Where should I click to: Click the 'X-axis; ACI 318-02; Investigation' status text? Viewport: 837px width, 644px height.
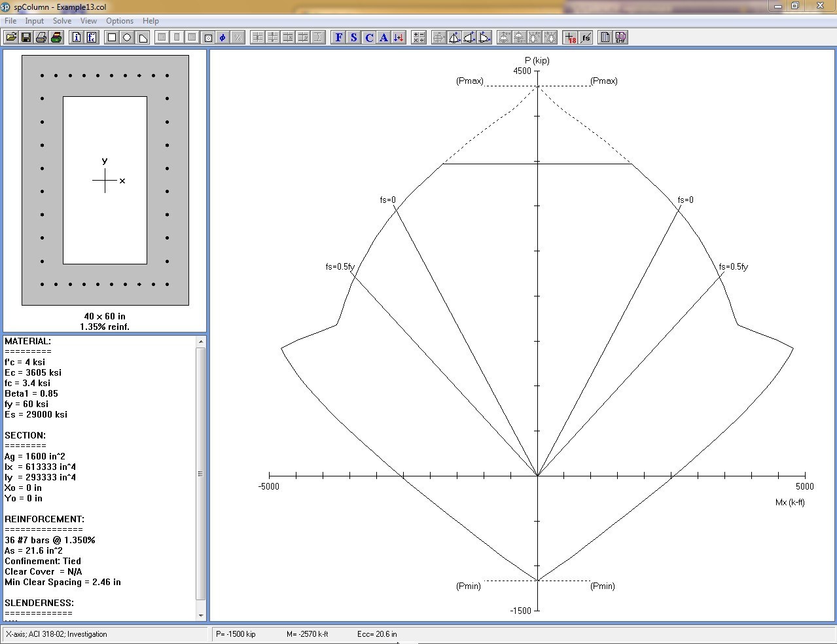(x=56, y=634)
